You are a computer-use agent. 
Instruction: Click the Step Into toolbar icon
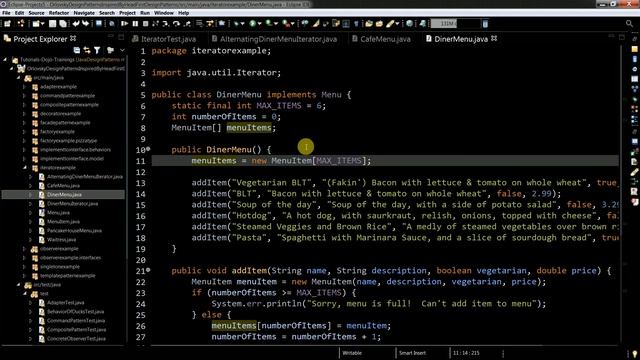click(166, 24)
